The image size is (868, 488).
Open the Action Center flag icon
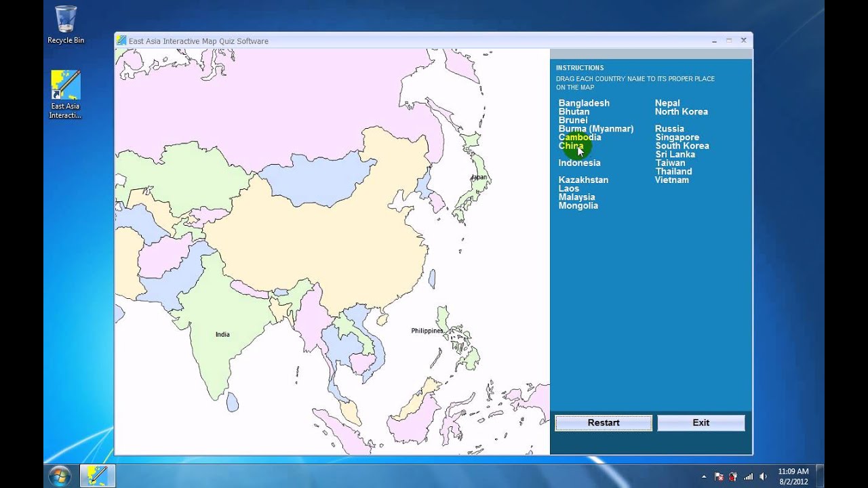(719, 476)
